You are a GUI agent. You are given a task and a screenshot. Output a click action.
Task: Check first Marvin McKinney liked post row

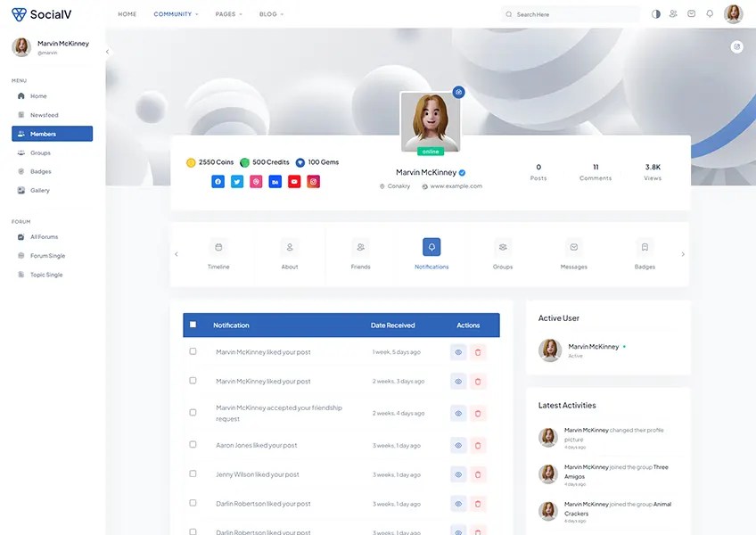click(193, 351)
